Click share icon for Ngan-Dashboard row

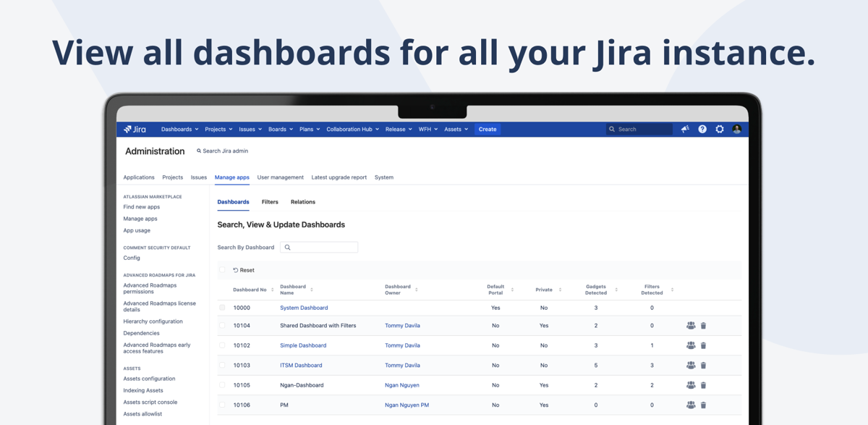point(691,386)
